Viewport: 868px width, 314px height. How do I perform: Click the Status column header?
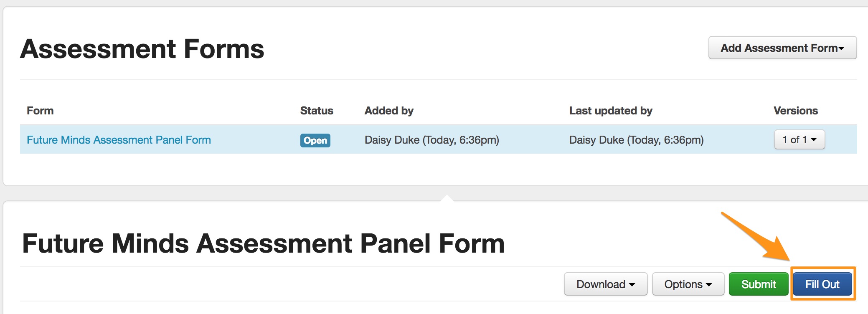pyautogui.click(x=317, y=111)
